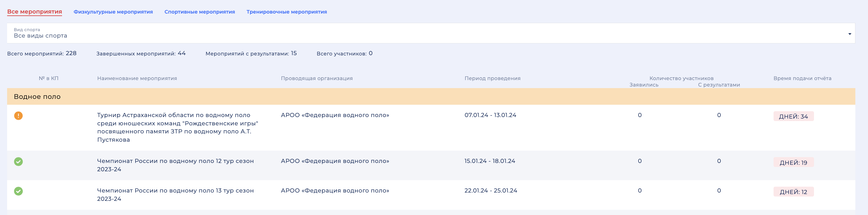
Task: Click the Наименование мероприятия column header
Action: point(137,79)
